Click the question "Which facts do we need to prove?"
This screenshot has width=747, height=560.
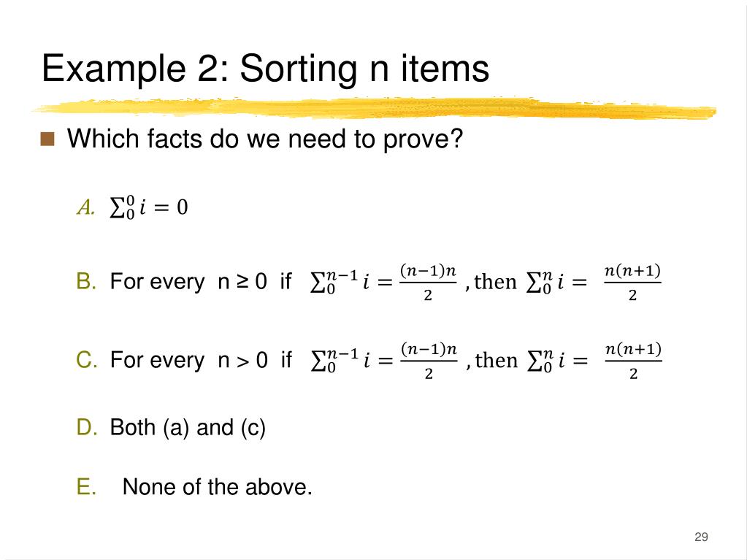[265, 139]
